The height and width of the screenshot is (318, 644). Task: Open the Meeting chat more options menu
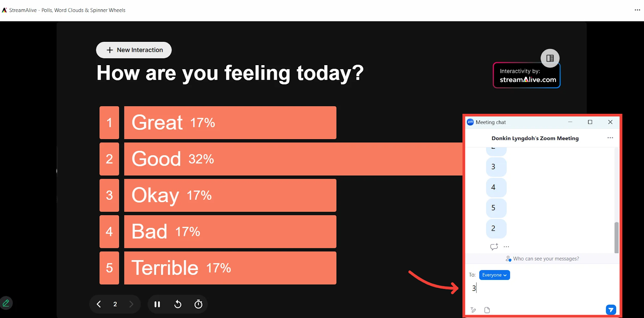610,138
